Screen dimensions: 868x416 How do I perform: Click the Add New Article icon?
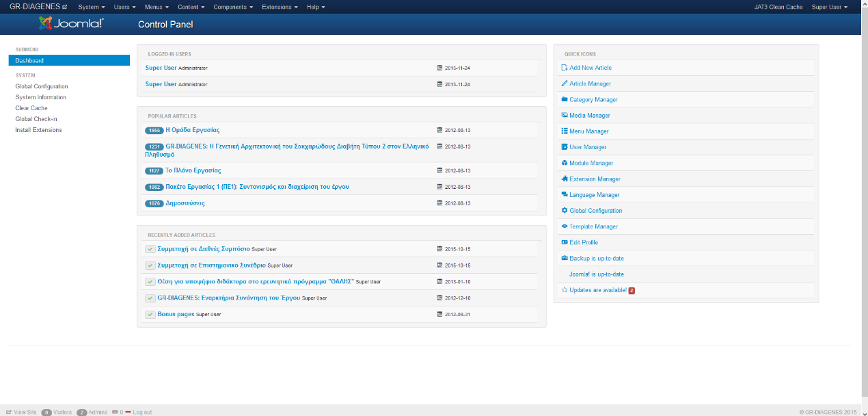pyautogui.click(x=564, y=68)
